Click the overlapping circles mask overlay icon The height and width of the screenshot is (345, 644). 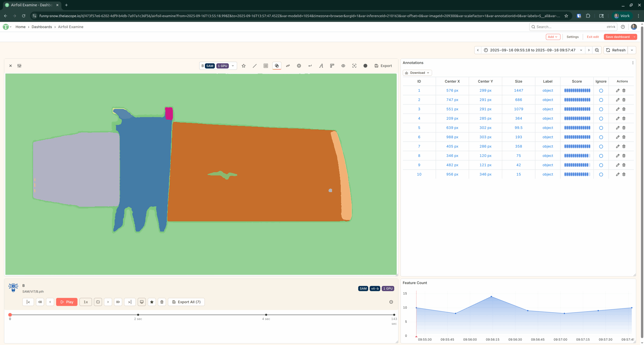pyautogui.click(x=277, y=66)
